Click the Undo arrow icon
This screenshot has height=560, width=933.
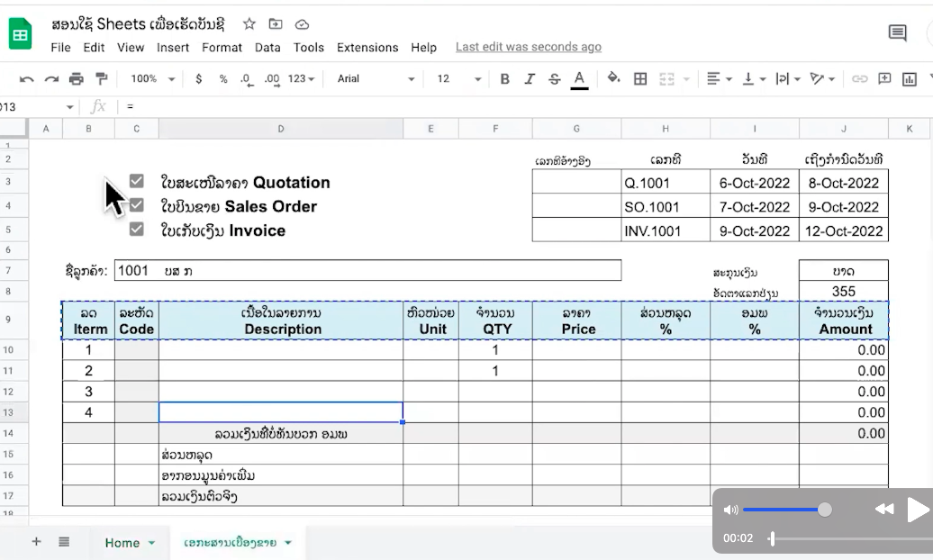point(26,78)
